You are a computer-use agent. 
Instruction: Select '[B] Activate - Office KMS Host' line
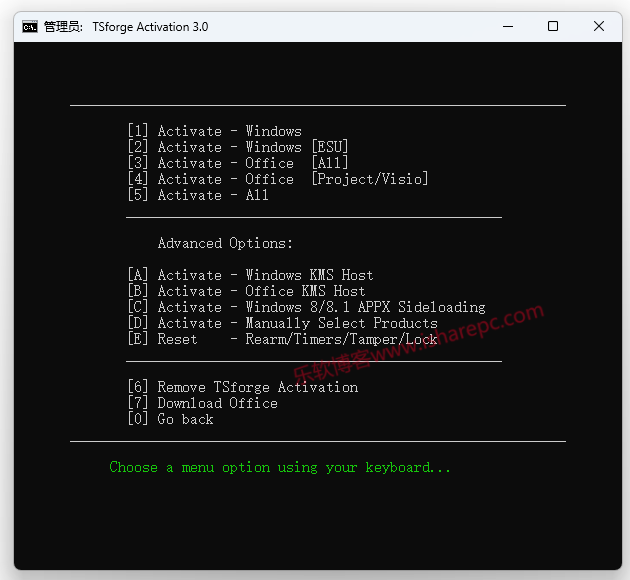coord(246,291)
